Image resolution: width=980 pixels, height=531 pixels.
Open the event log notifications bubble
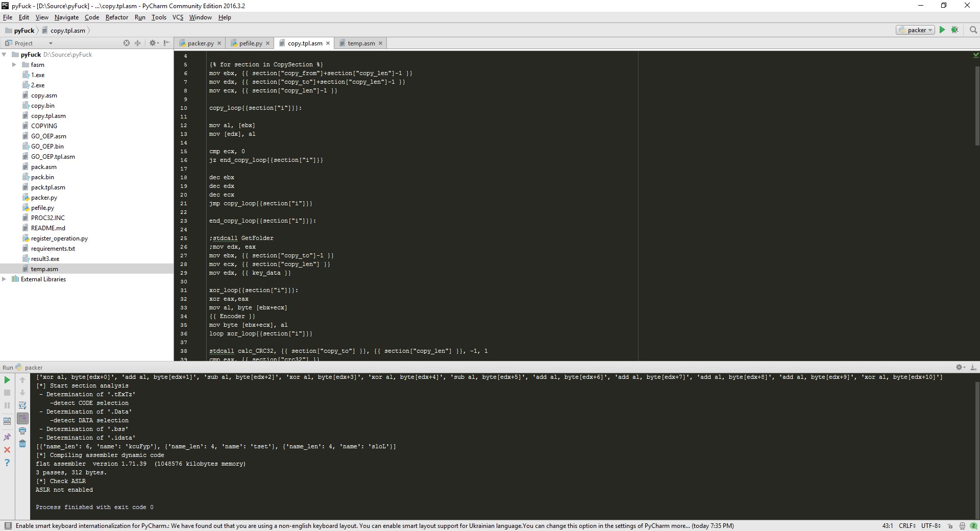coord(974,526)
